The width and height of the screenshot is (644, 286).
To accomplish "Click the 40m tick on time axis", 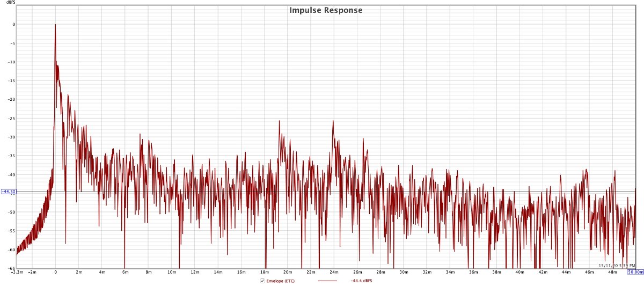I will click(x=519, y=272).
